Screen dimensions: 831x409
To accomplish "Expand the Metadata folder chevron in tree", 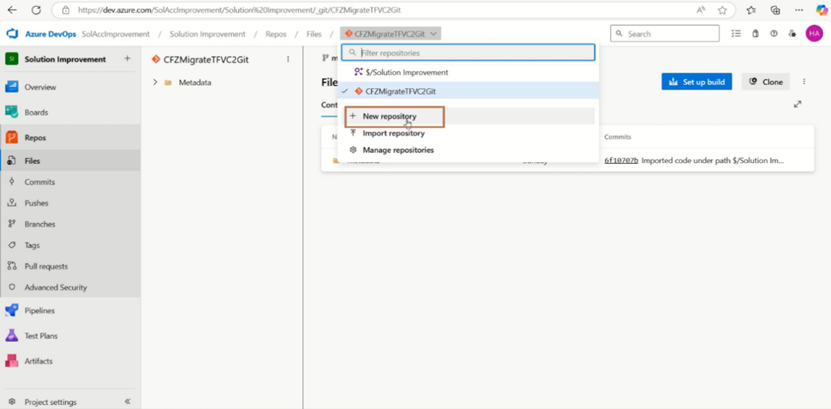I will [155, 82].
